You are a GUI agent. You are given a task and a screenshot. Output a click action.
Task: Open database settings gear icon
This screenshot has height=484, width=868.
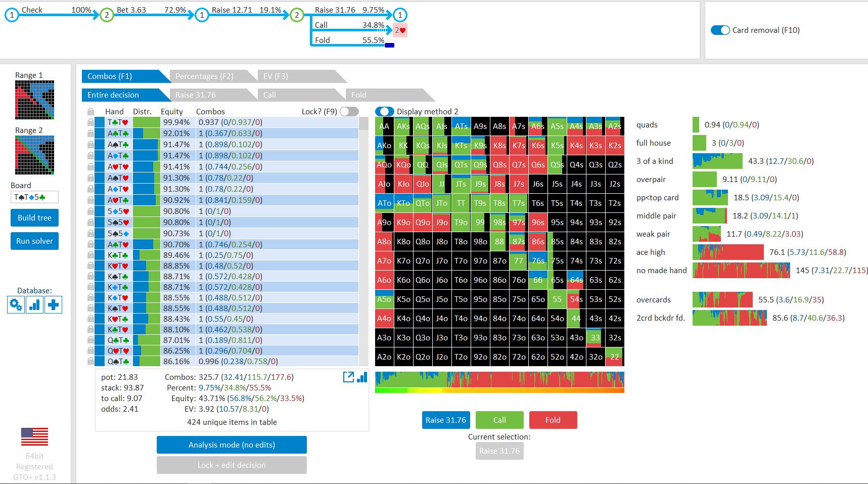(16, 305)
